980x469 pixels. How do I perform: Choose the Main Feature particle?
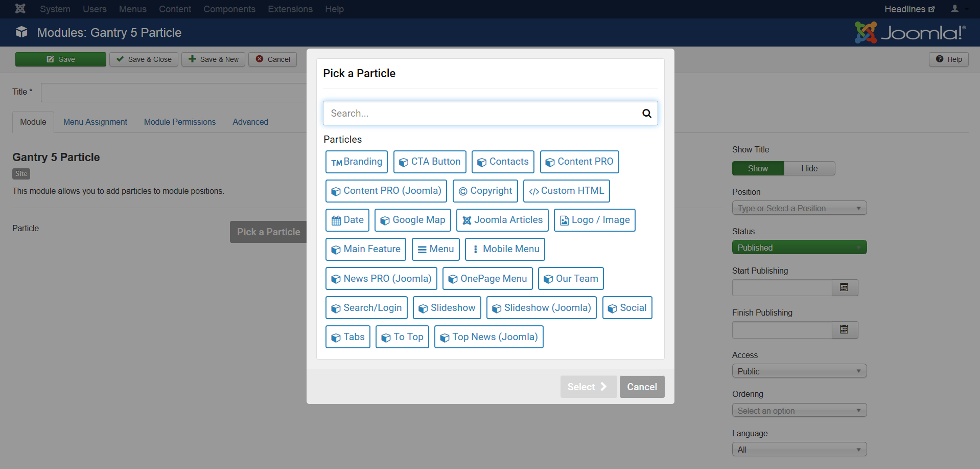366,249
